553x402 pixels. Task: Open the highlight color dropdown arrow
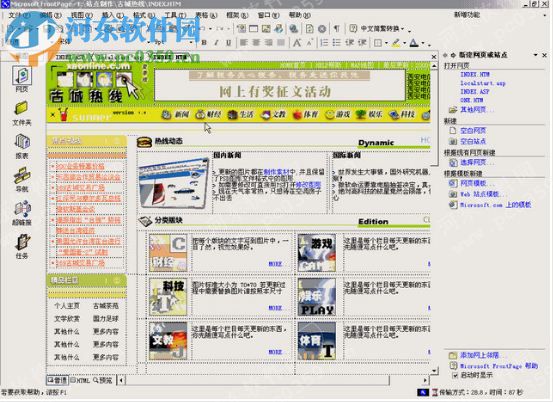coord(404,43)
